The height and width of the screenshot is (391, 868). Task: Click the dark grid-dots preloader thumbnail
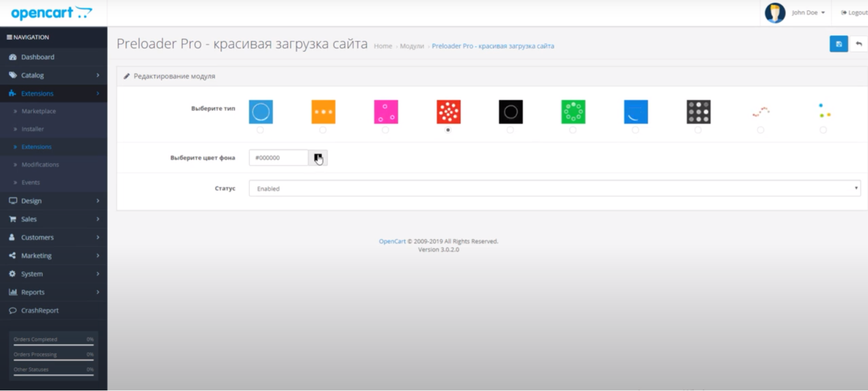click(x=698, y=112)
